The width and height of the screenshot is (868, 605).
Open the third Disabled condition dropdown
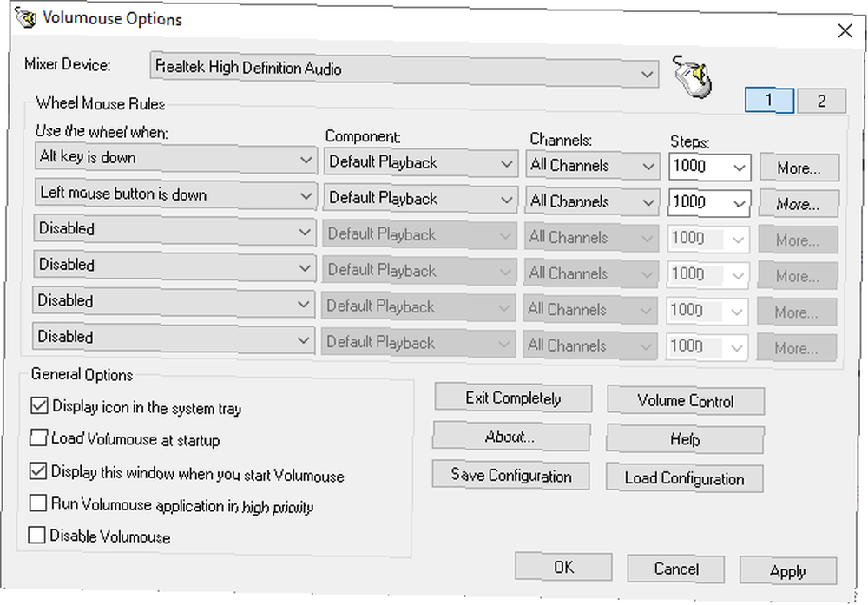[x=174, y=302]
